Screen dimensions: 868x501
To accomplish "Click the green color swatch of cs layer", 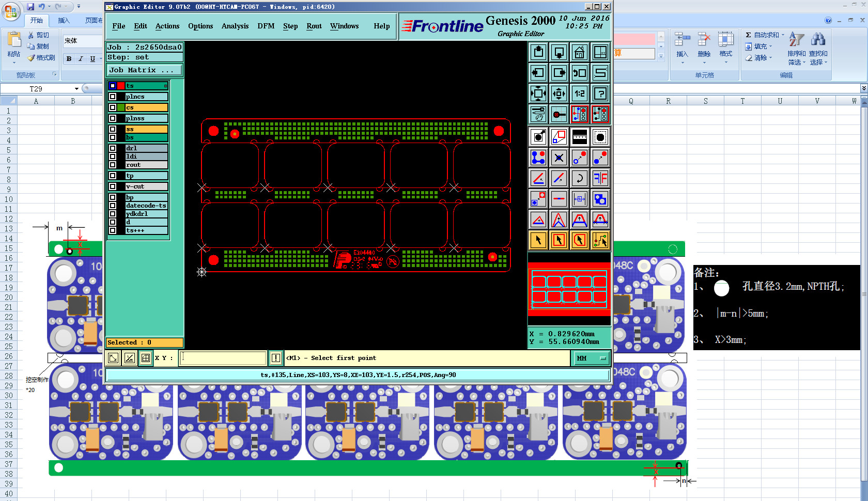I will coord(121,107).
